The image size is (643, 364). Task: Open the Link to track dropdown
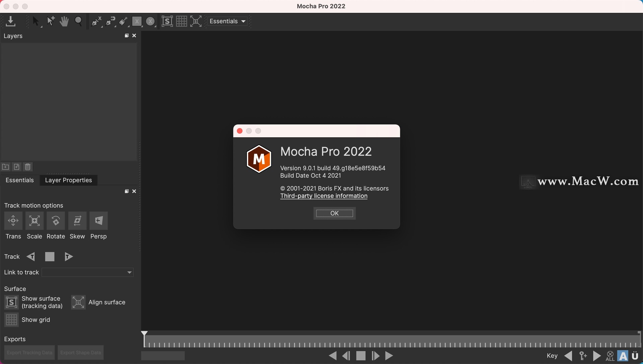(87, 272)
